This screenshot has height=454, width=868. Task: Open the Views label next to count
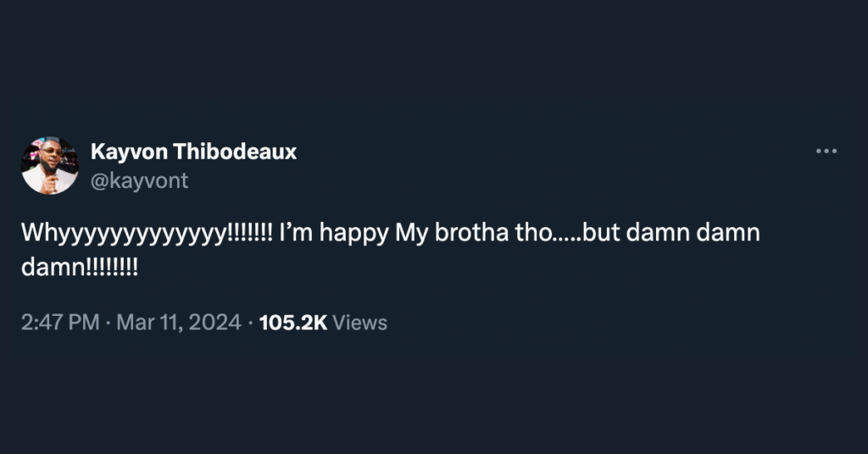pyautogui.click(x=360, y=323)
